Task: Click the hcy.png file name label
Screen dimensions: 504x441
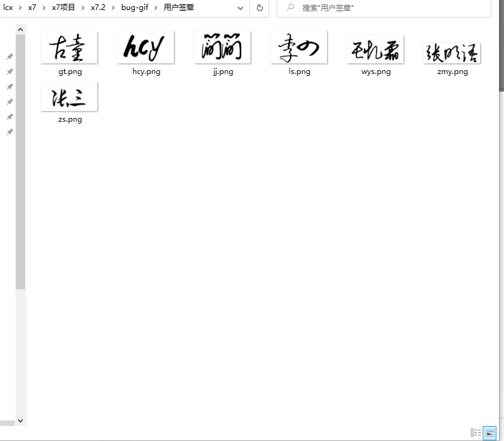Action: pos(146,72)
